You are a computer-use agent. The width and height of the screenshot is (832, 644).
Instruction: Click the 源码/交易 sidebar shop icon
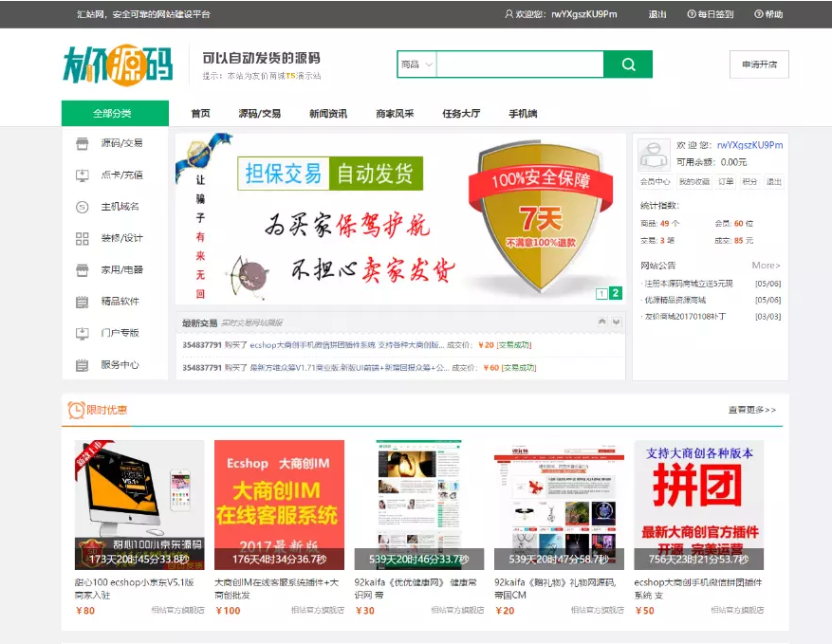point(83,143)
